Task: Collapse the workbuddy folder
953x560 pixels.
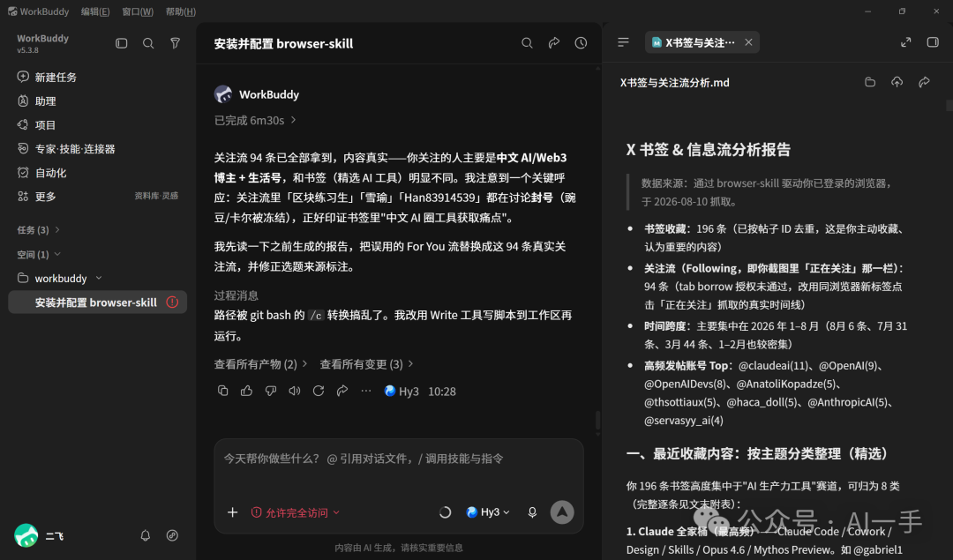Action: (x=99, y=278)
